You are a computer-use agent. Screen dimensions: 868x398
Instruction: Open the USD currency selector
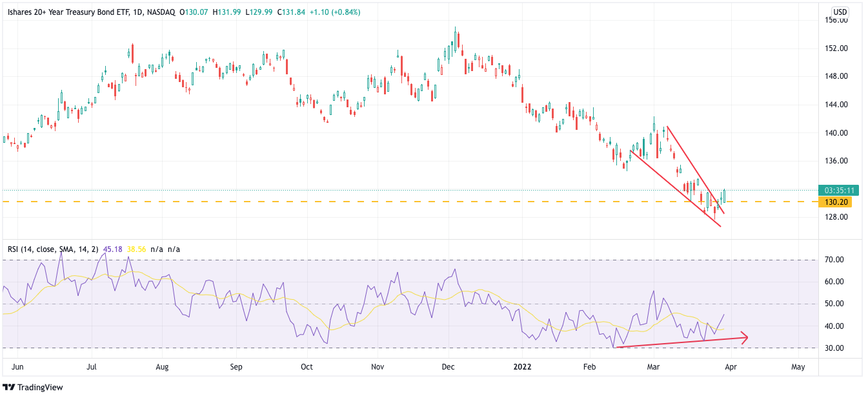840,12
